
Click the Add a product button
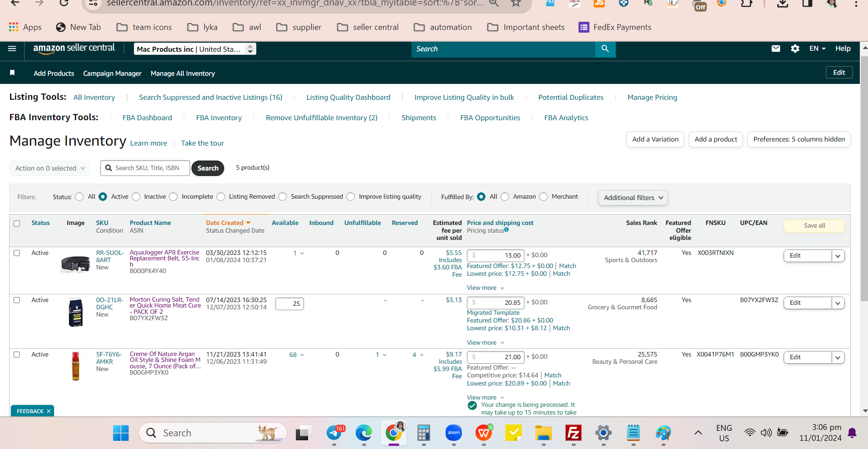coord(716,140)
